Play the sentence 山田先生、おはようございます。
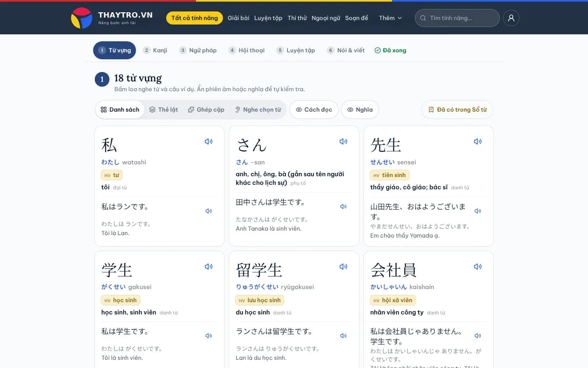The height and width of the screenshot is (368, 588). [x=478, y=211]
